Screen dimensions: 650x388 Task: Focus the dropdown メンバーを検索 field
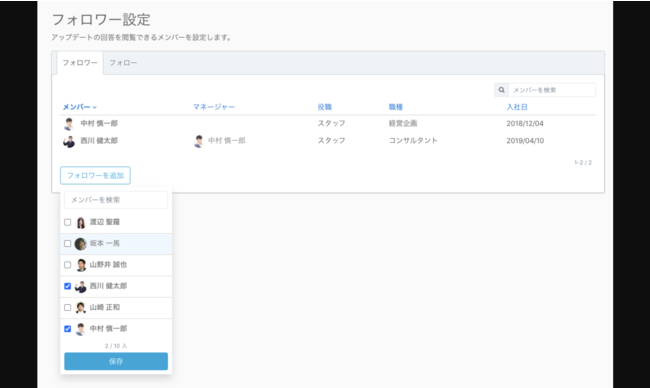116,200
